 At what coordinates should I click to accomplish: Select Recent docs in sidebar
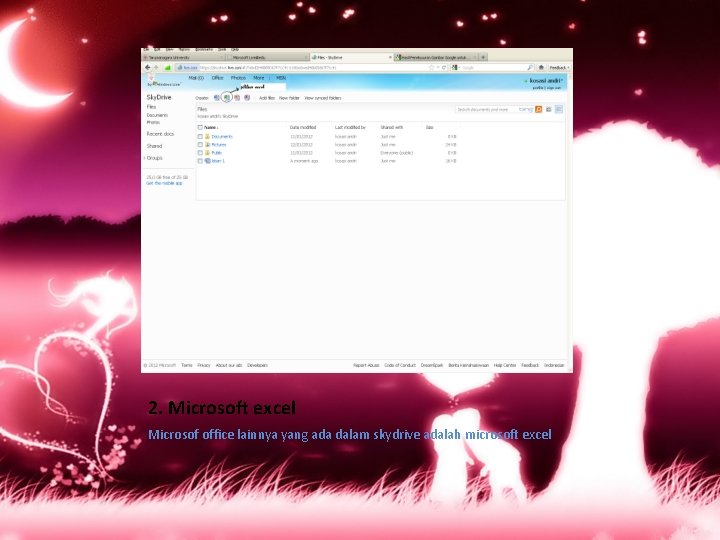pyautogui.click(x=160, y=134)
